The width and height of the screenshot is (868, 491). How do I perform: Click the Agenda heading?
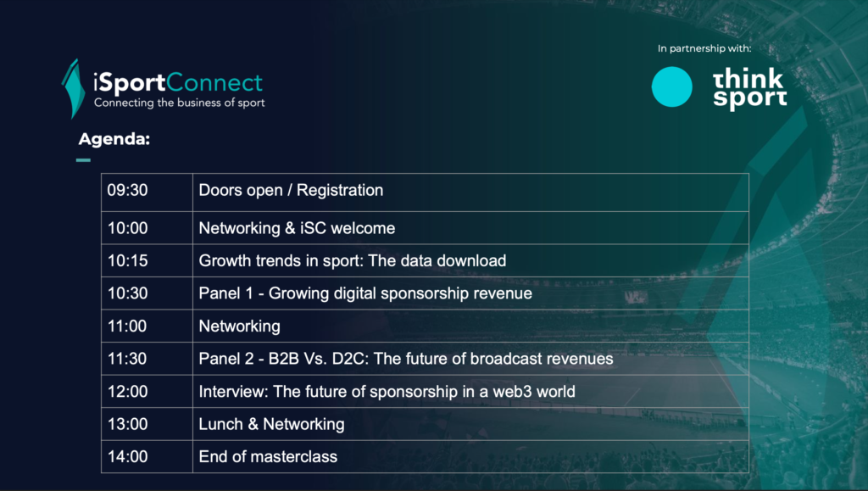[114, 138]
